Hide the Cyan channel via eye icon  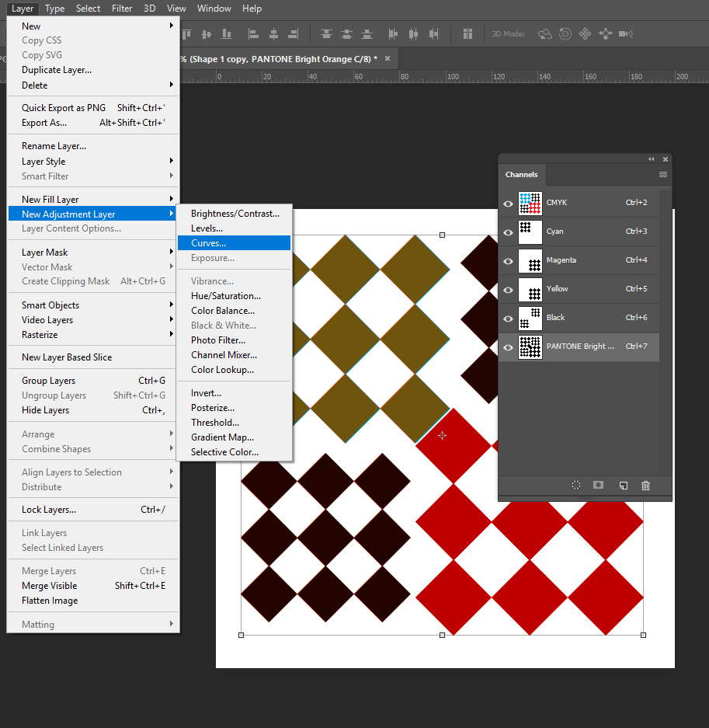pyautogui.click(x=508, y=232)
